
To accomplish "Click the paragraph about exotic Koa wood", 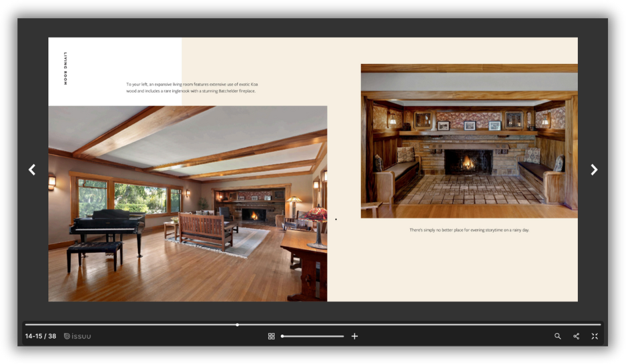I will click(192, 87).
